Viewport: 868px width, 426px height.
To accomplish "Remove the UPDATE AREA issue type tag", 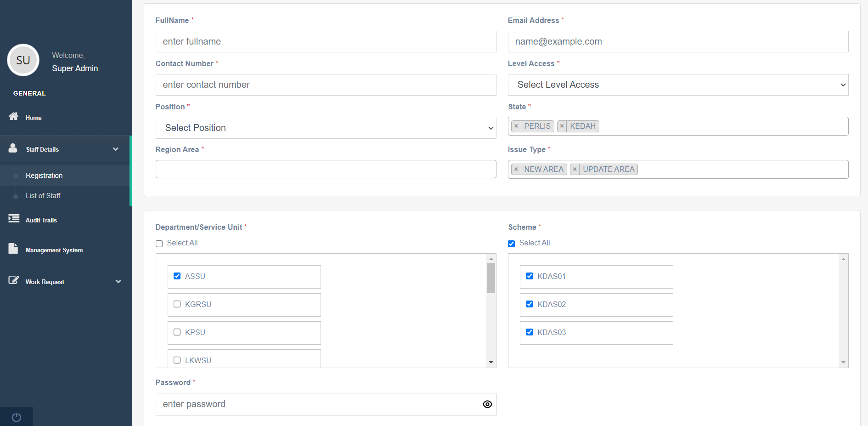I will coord(575,170).
